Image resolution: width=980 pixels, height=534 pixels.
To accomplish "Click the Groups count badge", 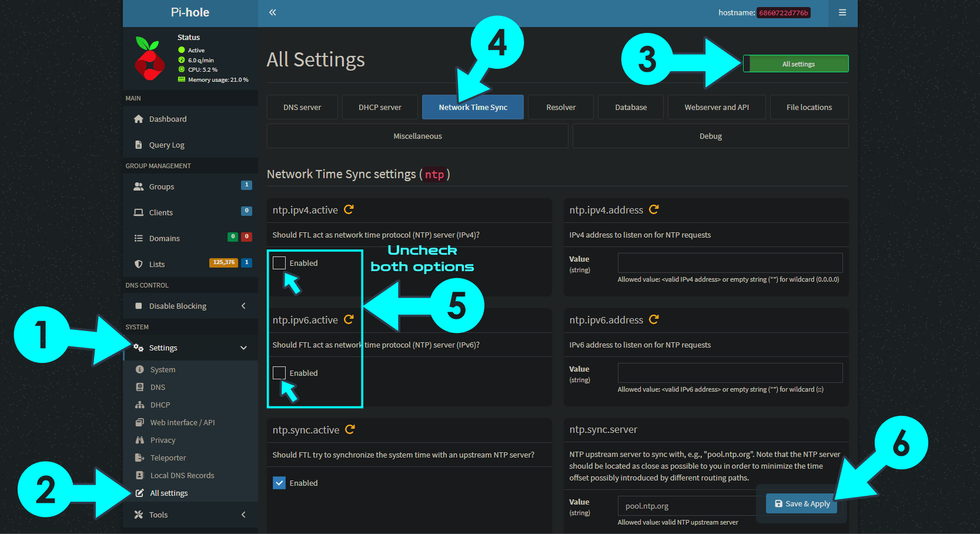I will click(247, 185).
